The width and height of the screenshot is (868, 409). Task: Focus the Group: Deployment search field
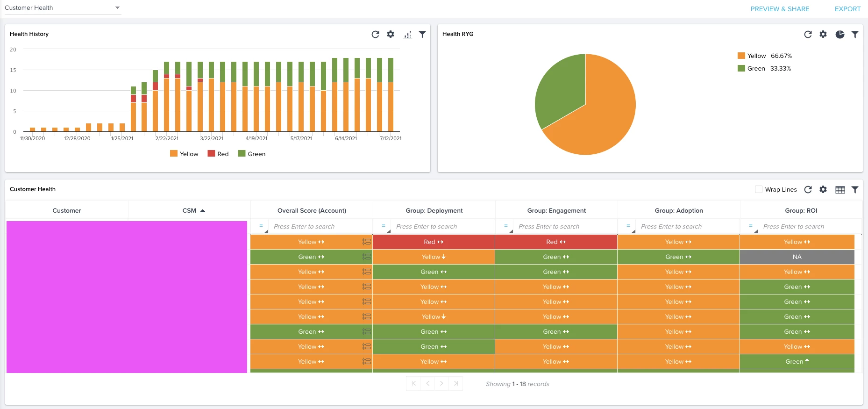(443, 226)
